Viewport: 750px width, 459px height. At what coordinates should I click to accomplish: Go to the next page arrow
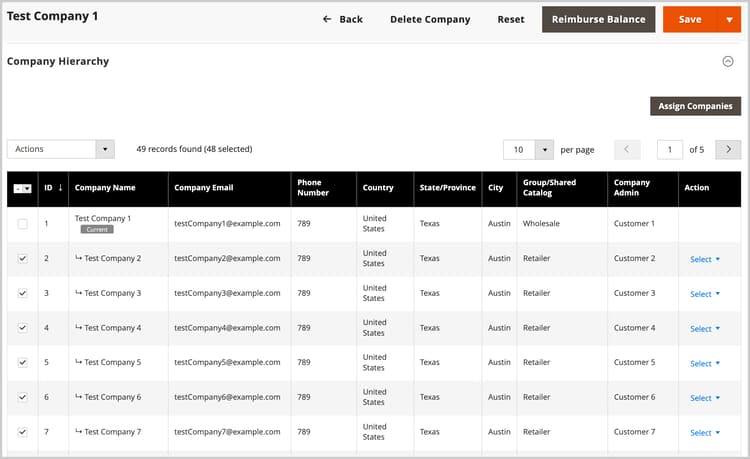click(x=728, y=149)
